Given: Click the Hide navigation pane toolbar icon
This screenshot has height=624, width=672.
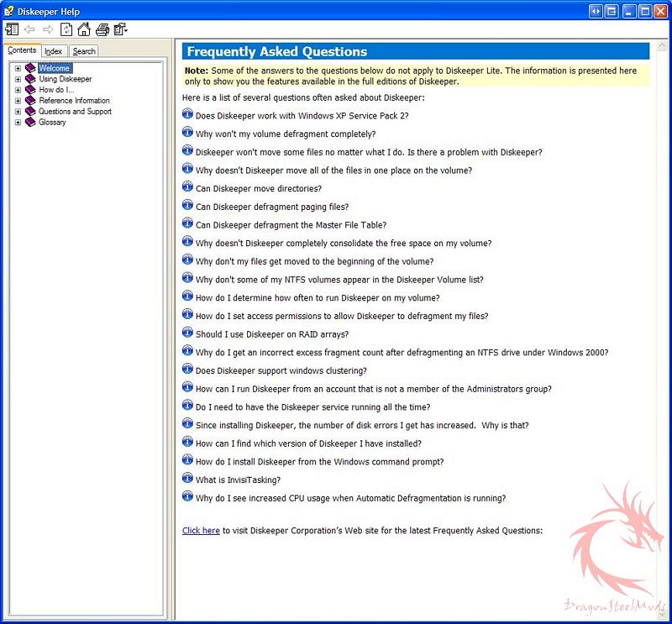Looking at the screenshot, I should click(11, 29).
